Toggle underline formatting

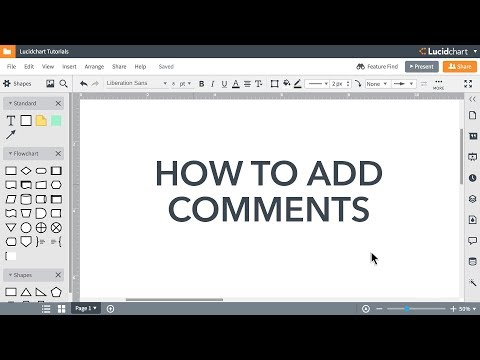pyautogui.click(x=224, y=84)
